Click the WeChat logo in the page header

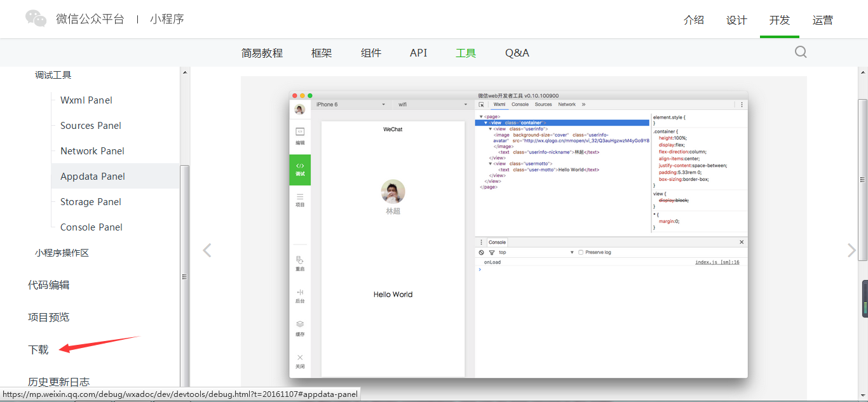pyautogui.click(x=36, y=18)
